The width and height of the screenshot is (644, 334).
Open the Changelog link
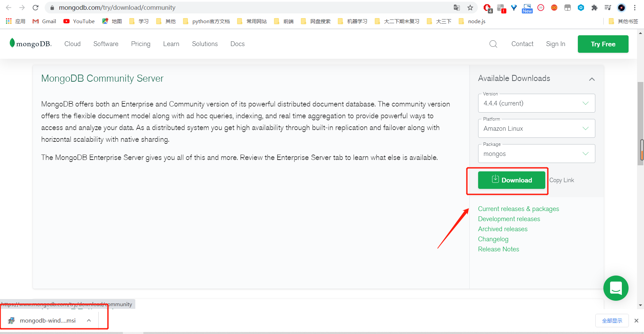(493, 239)
